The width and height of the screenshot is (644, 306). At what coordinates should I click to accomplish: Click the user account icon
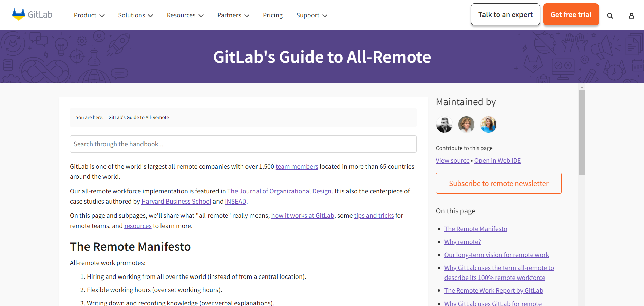(631, 16)
